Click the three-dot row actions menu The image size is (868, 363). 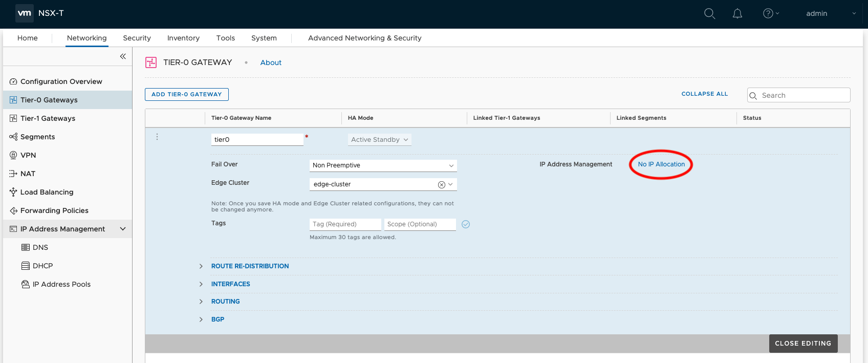(x=157, y=137)
